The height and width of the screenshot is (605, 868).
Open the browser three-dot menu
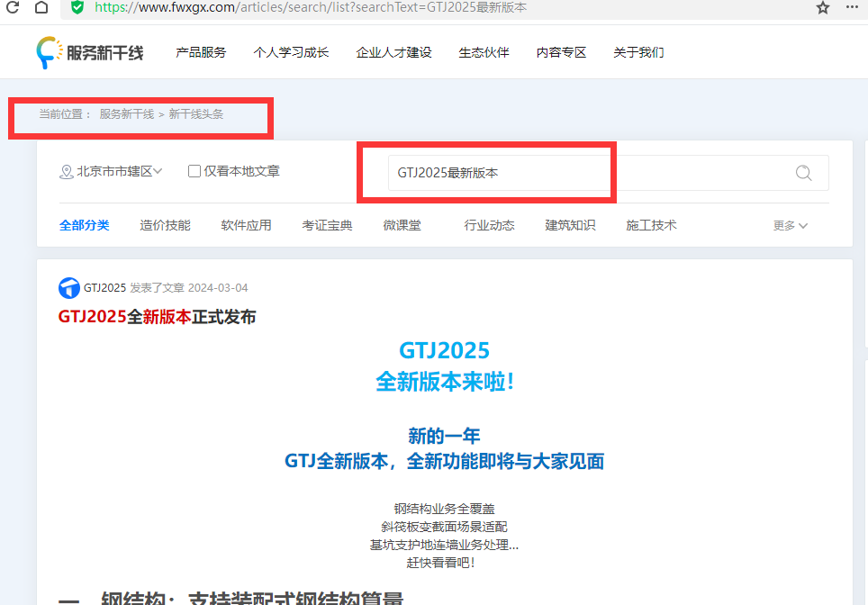[x=853, y=7]
